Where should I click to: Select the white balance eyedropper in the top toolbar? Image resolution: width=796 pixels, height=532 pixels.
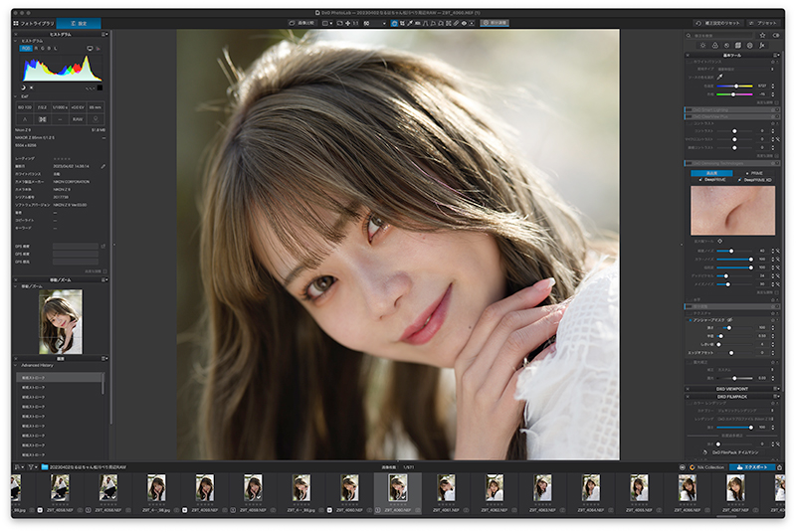pyautogui.click(x=410, y=23)
